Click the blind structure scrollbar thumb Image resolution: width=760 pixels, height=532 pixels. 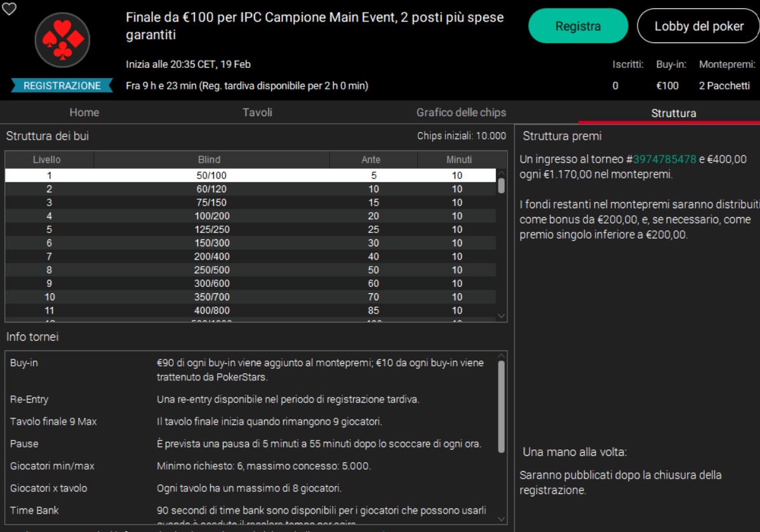pos(502,185)
